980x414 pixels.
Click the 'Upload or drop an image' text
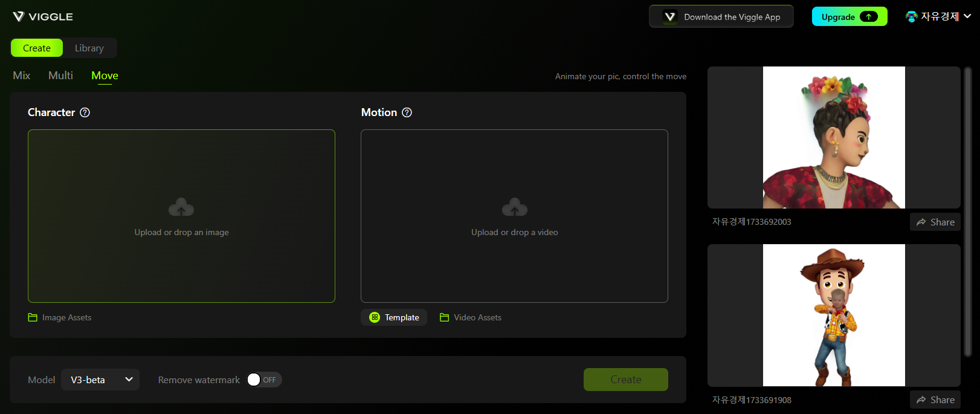pos(181,232)
